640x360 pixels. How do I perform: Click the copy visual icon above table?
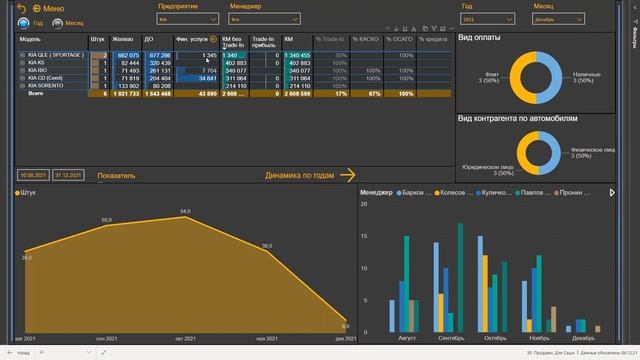[x=425, y=29]
